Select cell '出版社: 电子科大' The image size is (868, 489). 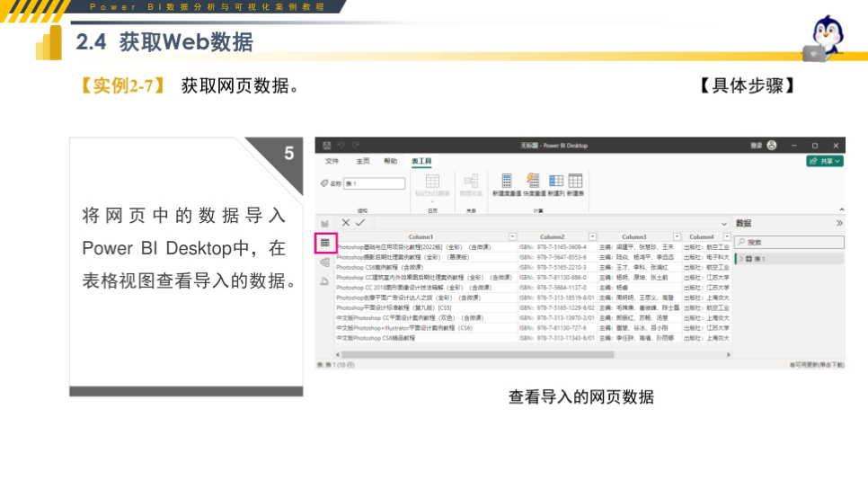[x=707, y=257]
